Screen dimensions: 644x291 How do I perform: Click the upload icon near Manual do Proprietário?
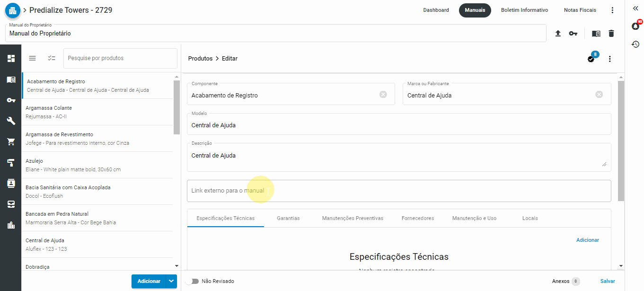point(558,34)
